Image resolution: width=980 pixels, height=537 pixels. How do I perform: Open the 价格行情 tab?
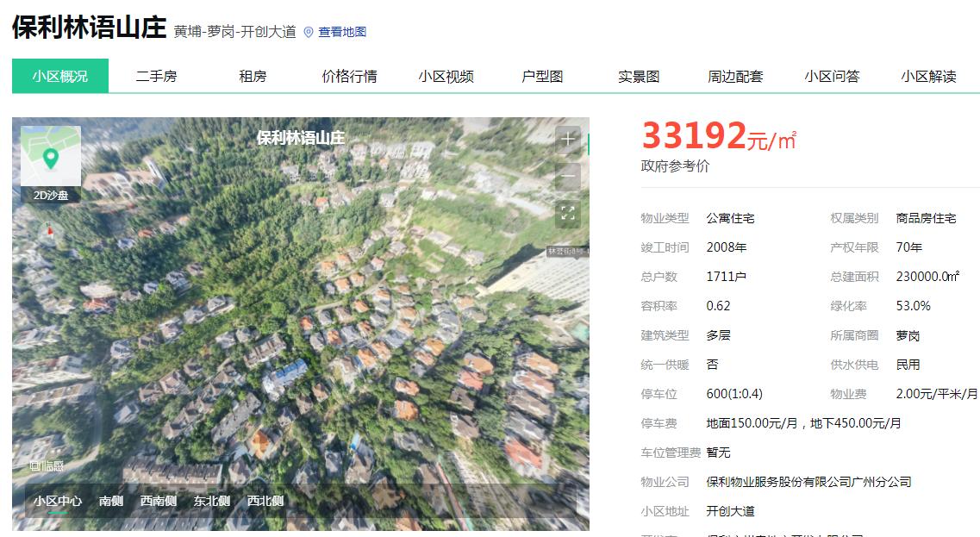coord(349,76)
